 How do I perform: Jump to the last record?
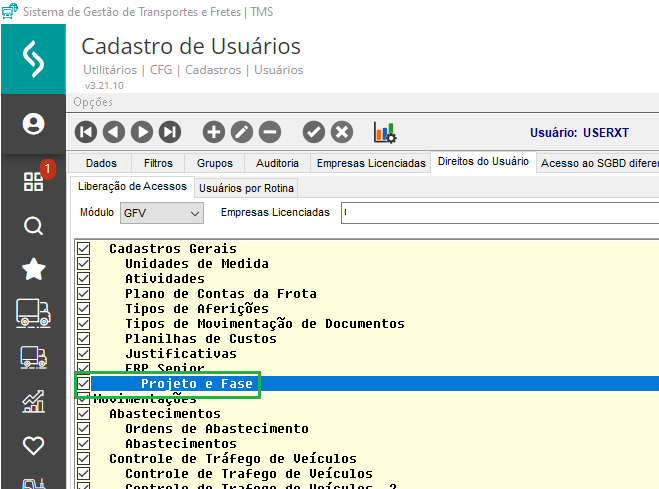point(170,132)
